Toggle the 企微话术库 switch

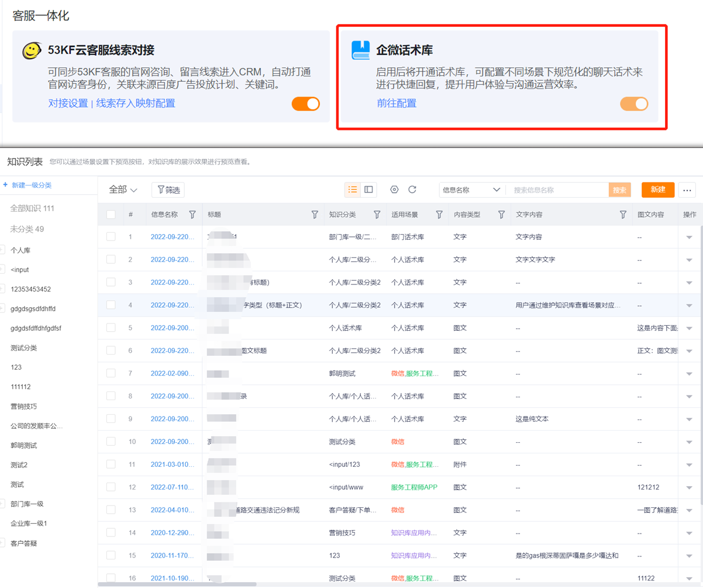coord(634,104)
